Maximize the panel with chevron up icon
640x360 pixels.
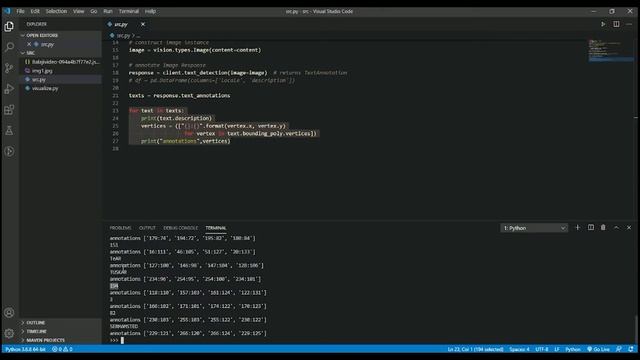pos(616,228)
